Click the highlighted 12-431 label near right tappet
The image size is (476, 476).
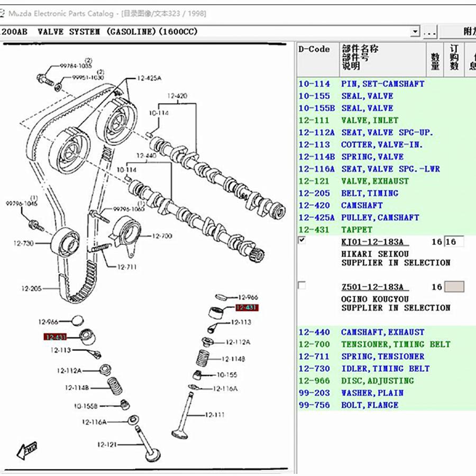[247, 307]
